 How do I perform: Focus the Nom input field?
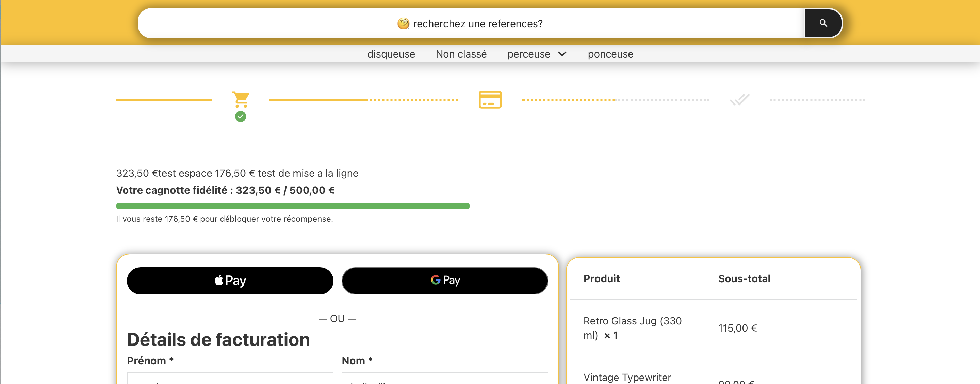point(444,379)
